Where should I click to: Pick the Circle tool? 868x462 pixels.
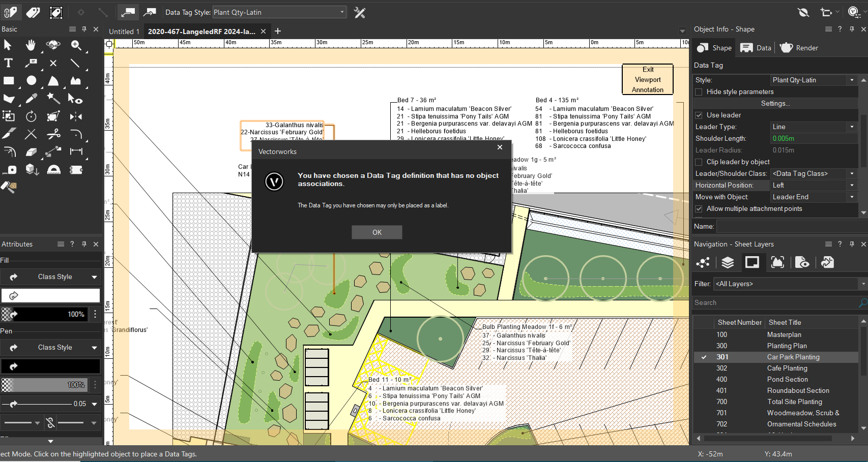click(x=31, y=81)
